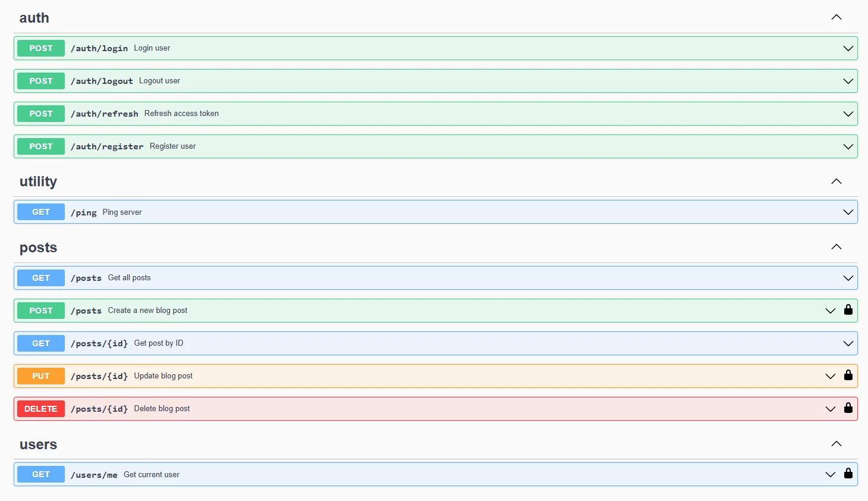Click lock icon on POST /posts row

pos(848,310)
